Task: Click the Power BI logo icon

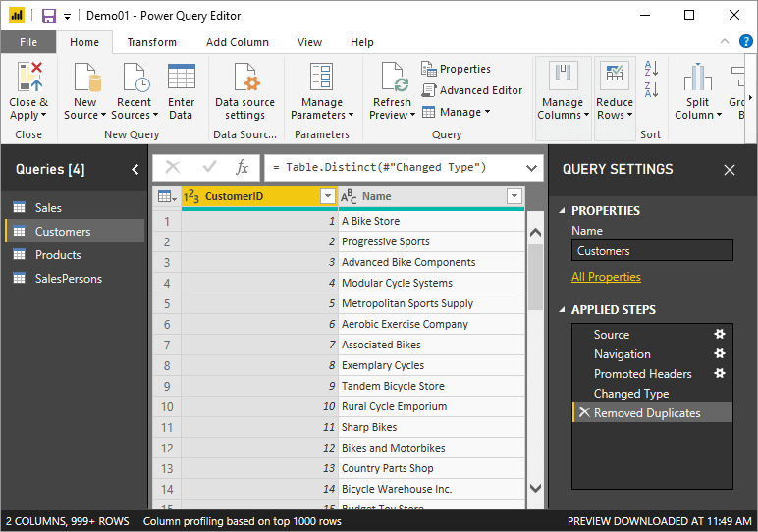Action: tap(16, 16)
